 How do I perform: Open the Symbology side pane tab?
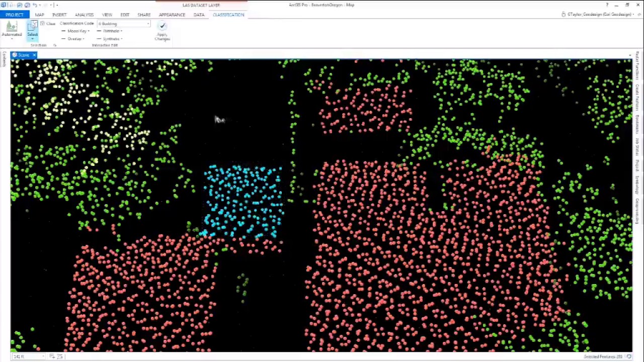click(x=637, y=184)
